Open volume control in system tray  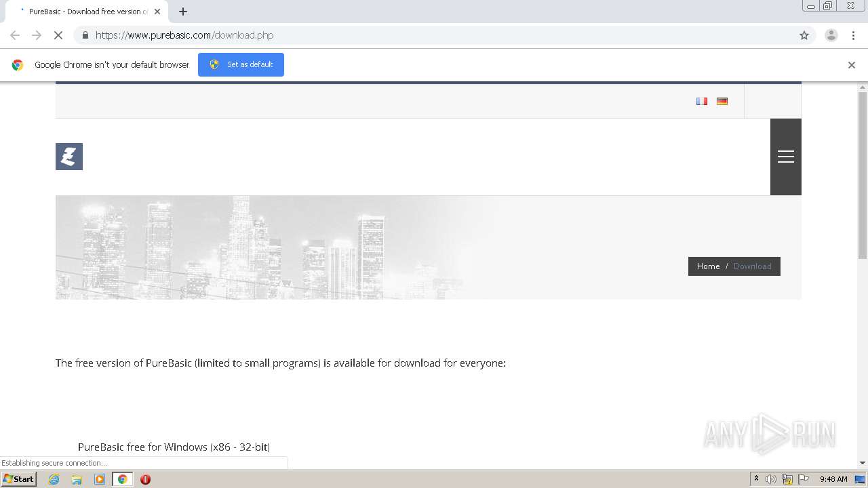point(771,479)
